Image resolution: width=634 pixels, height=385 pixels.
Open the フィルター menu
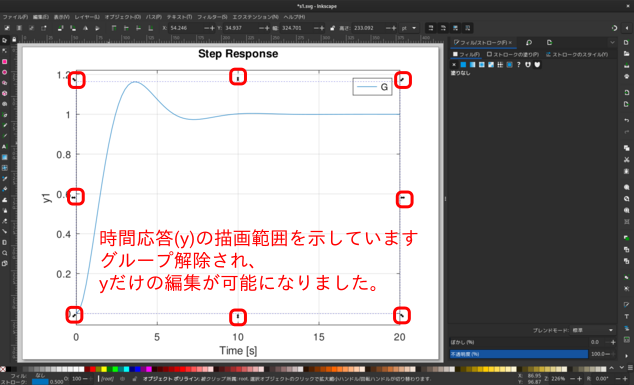pyautogui.click(x=212, y=17)
